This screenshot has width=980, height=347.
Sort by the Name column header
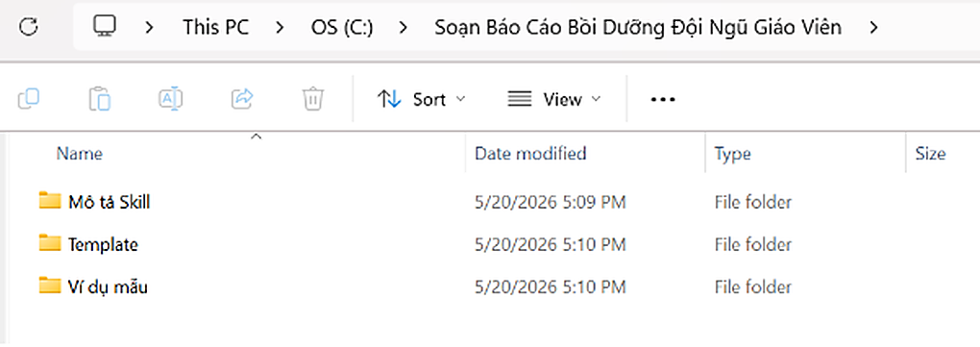[x=80, y=153]
